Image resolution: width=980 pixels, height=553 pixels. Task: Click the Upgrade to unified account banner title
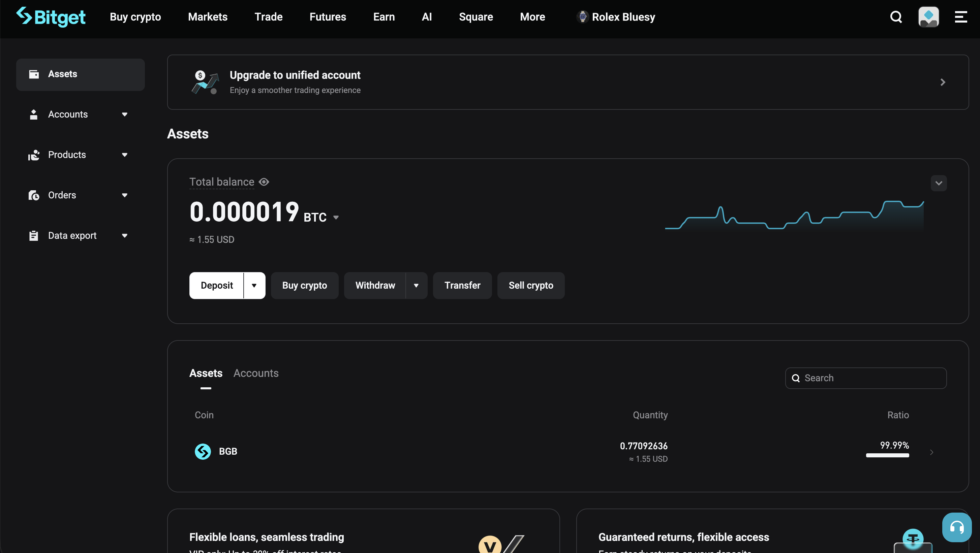click(295, 75)
